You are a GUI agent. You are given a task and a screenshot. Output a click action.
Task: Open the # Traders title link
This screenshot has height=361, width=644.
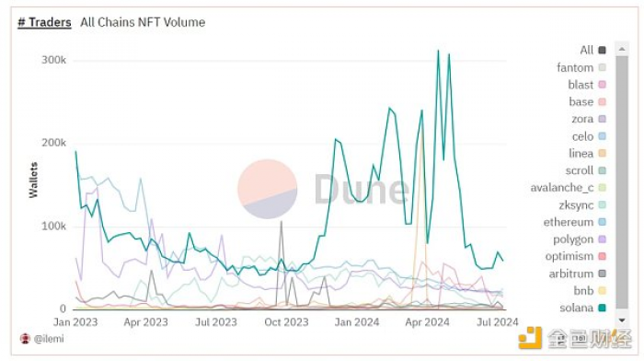(x=44, y=22)
